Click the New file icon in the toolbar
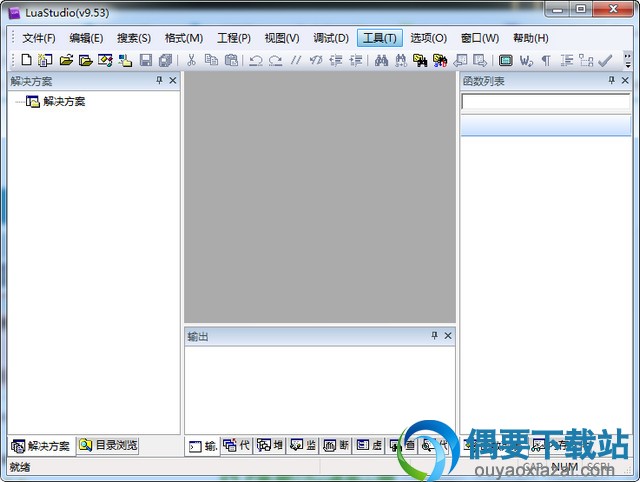The width and height of the screenshot is (640, 482). click(27, 60)
